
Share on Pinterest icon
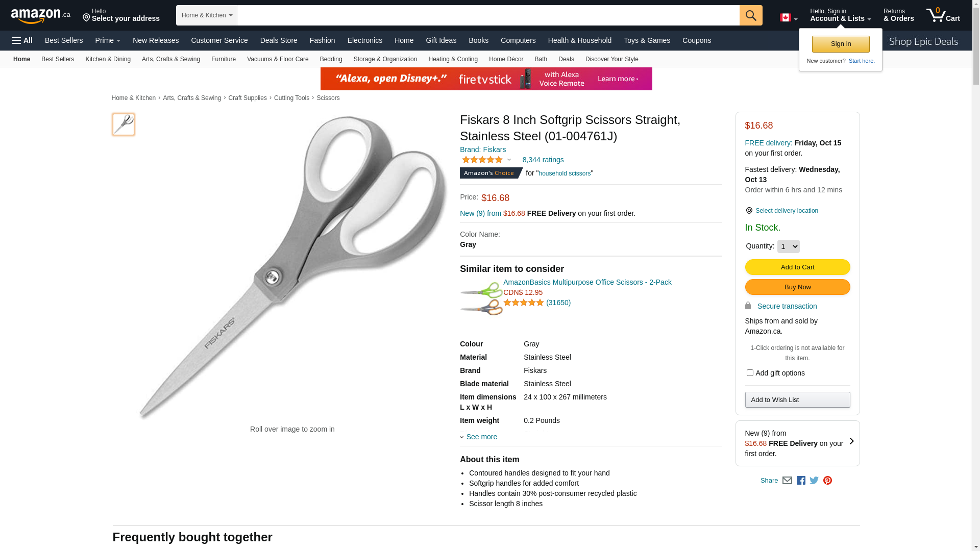827,481
